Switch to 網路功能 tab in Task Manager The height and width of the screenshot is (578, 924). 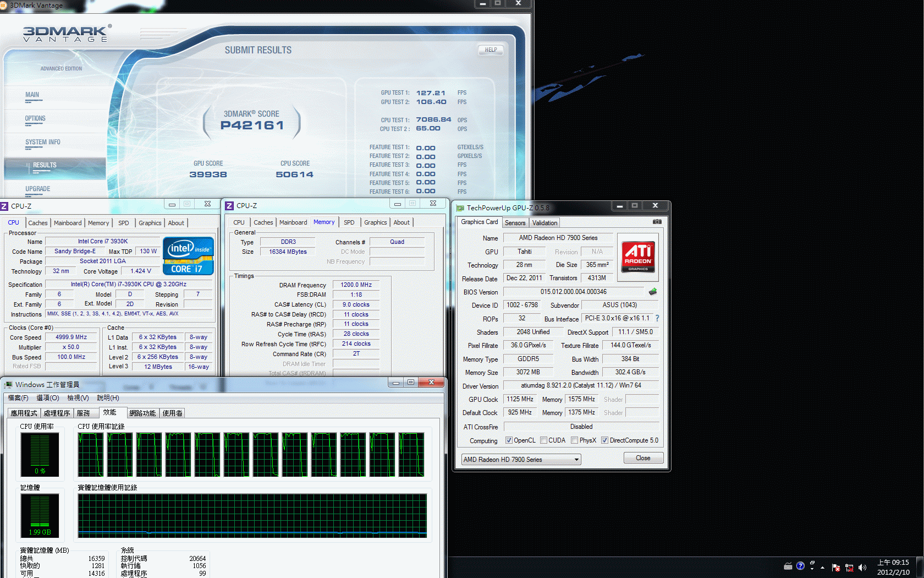coord(142,413)
